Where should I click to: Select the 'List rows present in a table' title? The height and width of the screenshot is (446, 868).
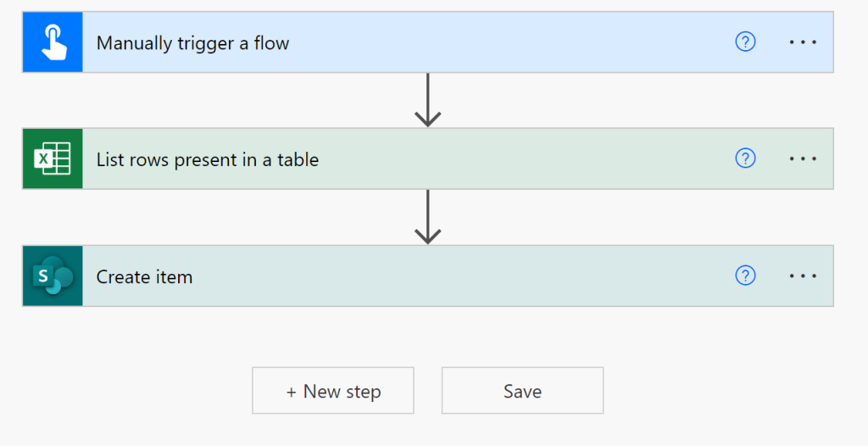point(208,159)
